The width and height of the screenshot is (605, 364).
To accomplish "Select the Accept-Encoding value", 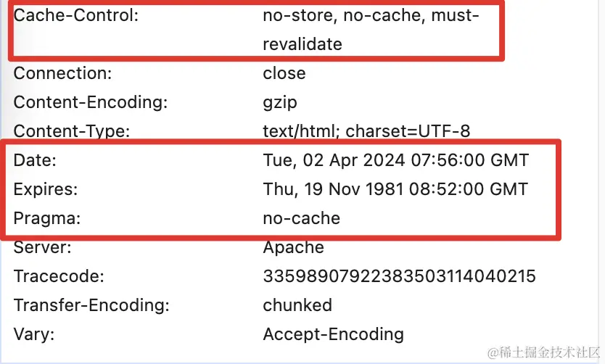I will click(334, 335).
